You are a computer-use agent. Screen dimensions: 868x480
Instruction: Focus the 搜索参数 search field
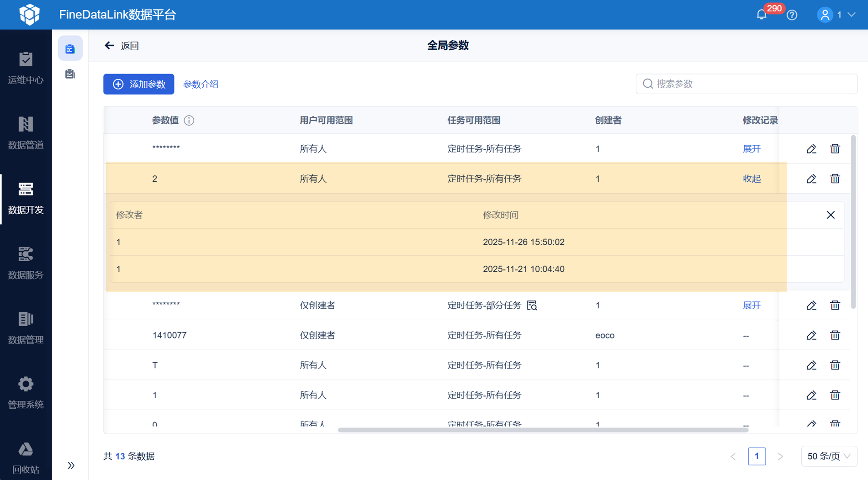tap(746, 84)
